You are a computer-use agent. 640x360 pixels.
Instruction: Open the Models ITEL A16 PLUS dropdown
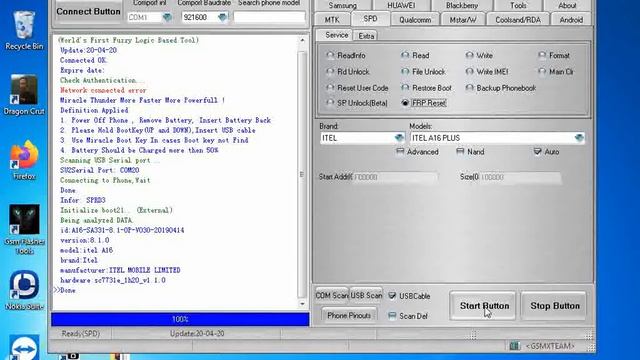click(x=579, y=138)
